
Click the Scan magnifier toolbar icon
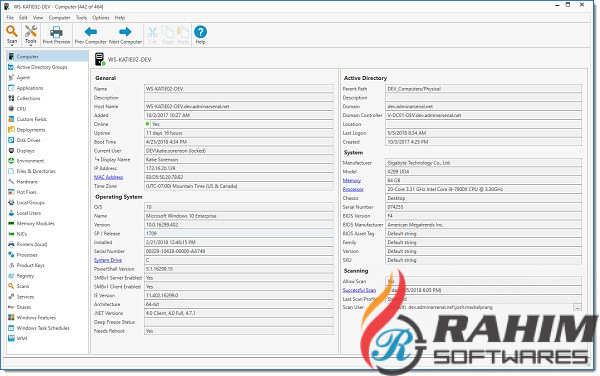coord(12,31)
